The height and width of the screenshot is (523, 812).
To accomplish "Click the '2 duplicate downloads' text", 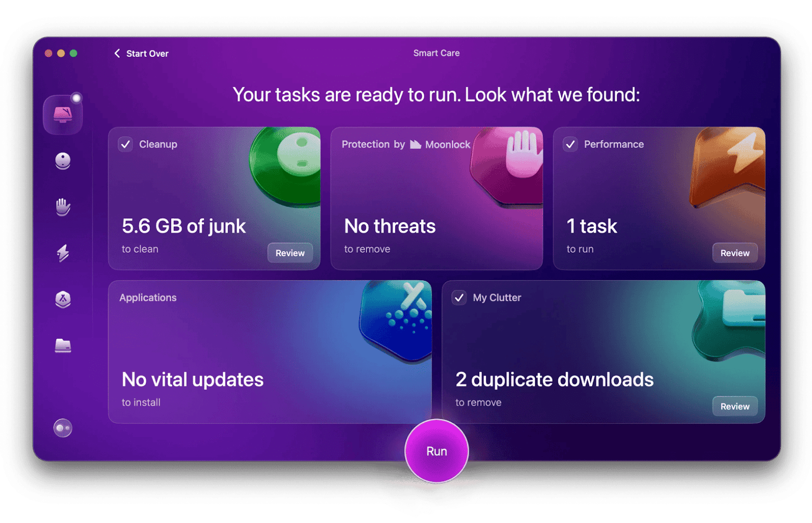I will point(554,380).
